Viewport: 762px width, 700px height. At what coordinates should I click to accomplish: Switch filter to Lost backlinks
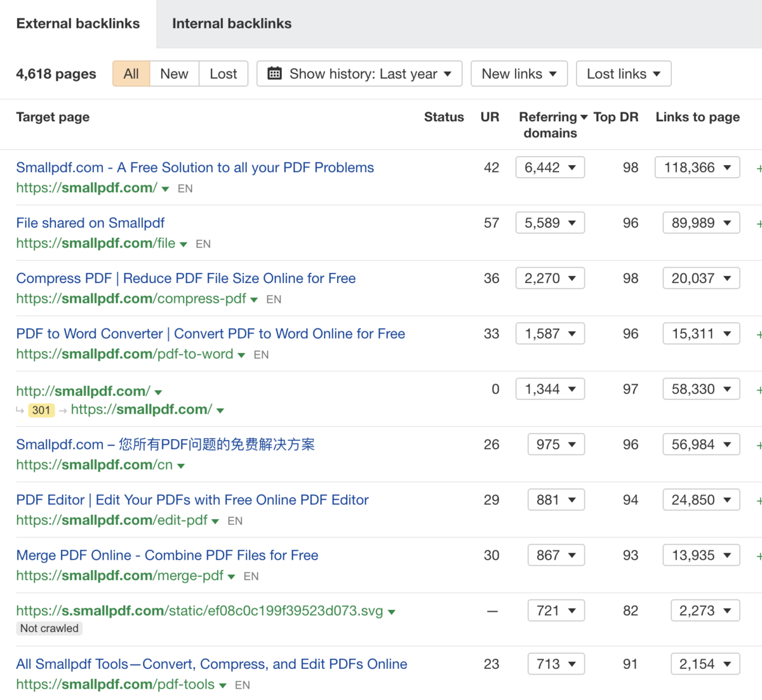[x=223, y=74]
